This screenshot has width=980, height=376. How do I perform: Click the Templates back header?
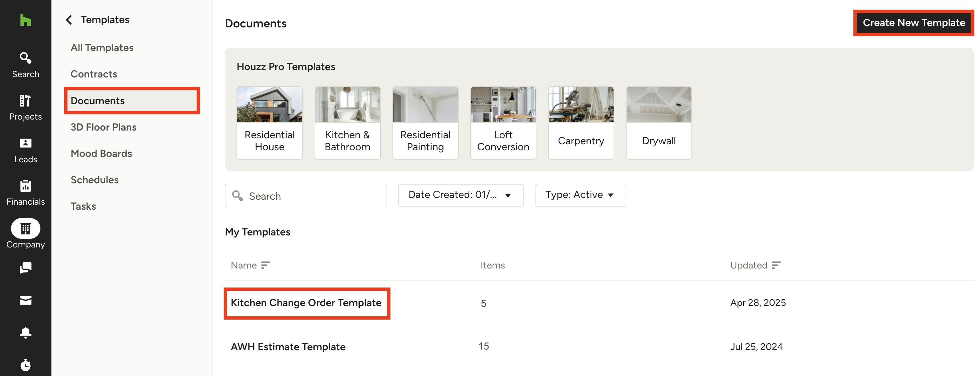click(105, 20)
